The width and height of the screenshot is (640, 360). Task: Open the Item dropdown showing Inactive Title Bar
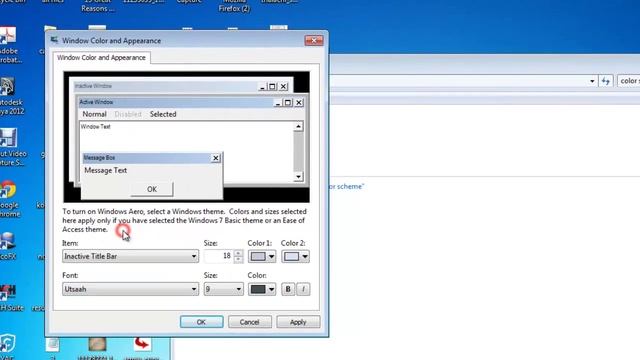(130, 256)
